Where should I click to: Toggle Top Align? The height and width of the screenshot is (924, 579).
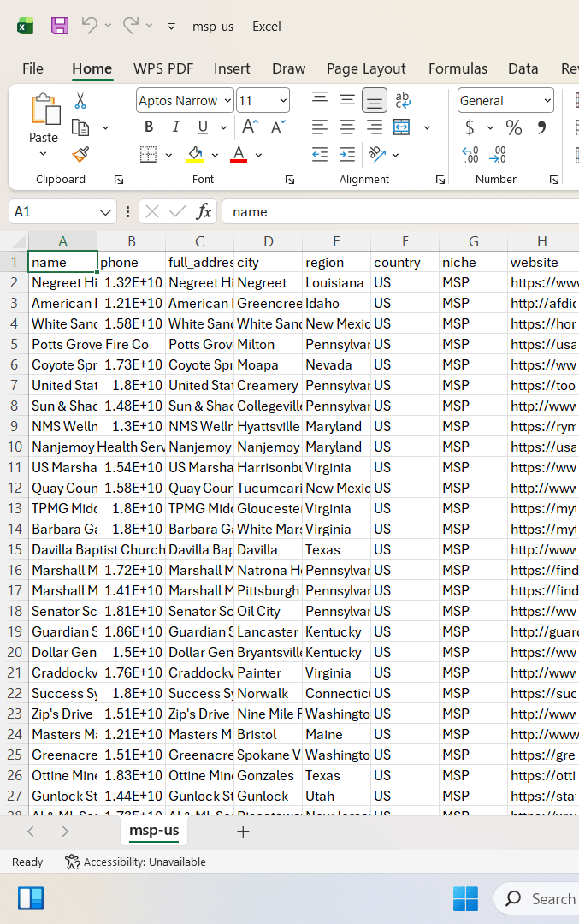coord(320,98)
